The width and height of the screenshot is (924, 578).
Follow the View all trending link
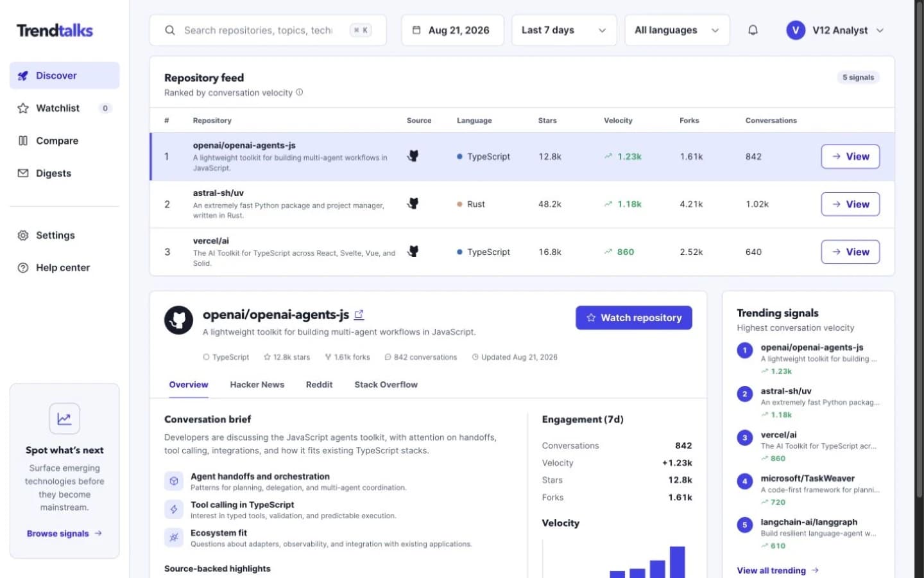[x=778, y=570]
